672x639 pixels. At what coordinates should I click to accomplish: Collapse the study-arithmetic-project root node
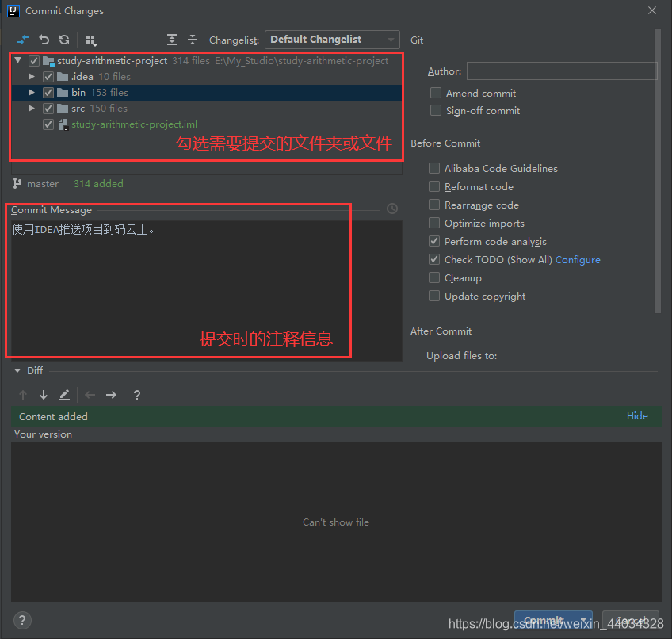click(x=18, y=60)
